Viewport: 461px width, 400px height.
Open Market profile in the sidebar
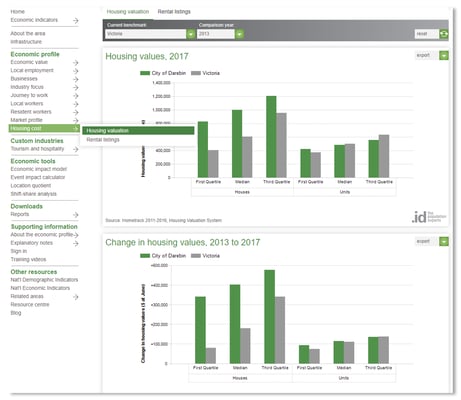(26, 120)
